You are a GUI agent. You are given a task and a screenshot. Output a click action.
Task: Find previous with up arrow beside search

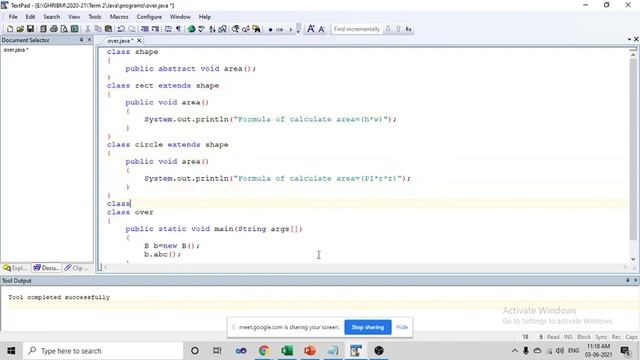pyautogui.click(x=398, y=29)
